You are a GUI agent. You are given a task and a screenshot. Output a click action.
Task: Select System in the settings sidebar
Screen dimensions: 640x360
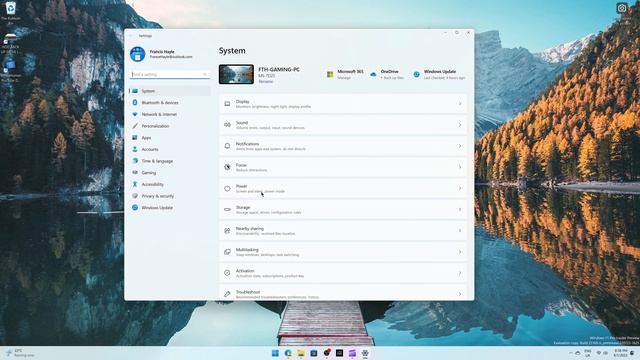pyautogui.click(x=170, y=91)
